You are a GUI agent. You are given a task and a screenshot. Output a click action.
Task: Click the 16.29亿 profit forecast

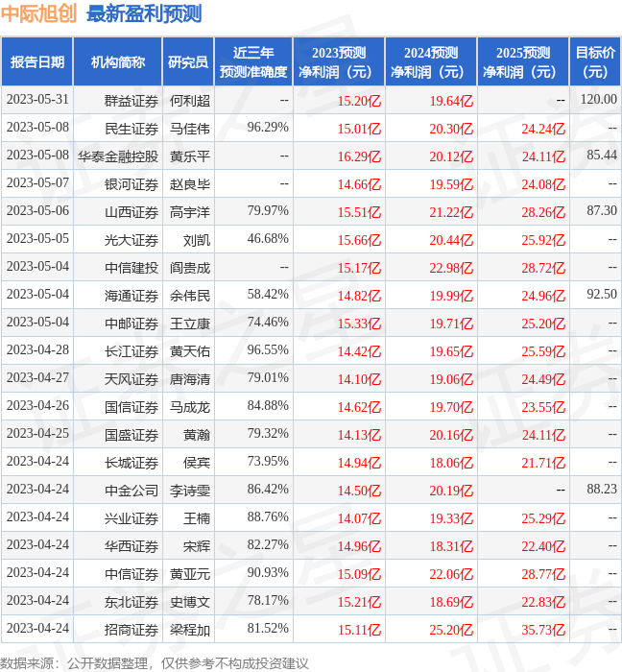pyautogui.click(x=359, y=156)
